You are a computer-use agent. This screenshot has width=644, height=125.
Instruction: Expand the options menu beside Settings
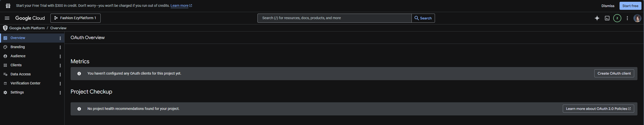point(60,93)
